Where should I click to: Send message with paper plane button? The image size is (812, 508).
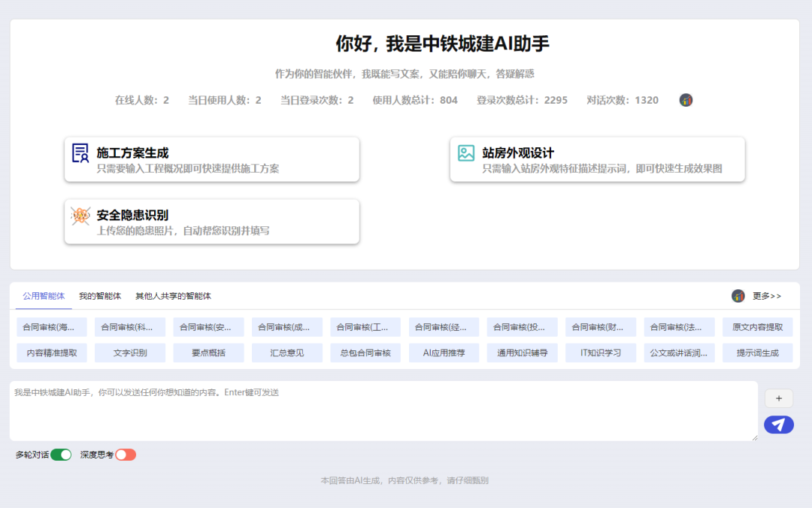point(779,425)
